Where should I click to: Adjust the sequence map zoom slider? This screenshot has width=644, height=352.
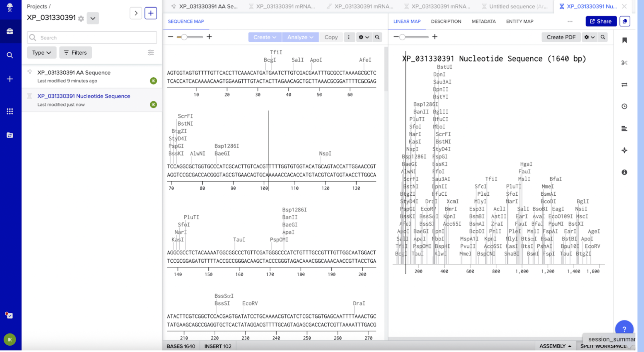[x=184, y=37]
